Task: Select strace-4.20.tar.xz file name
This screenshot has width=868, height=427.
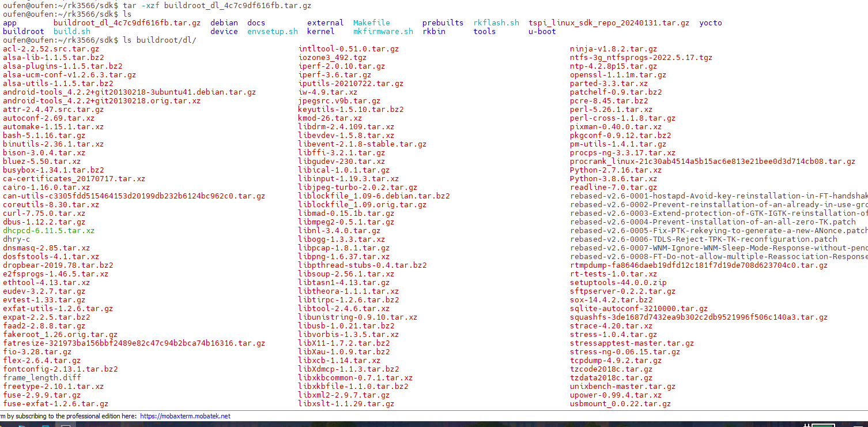Action: [x=612, y=326]
